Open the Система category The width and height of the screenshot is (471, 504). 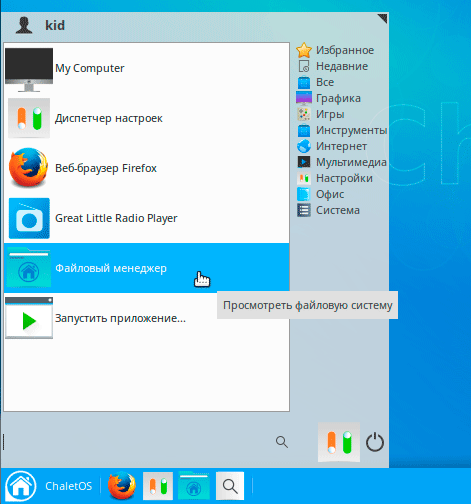click(328, 210)
